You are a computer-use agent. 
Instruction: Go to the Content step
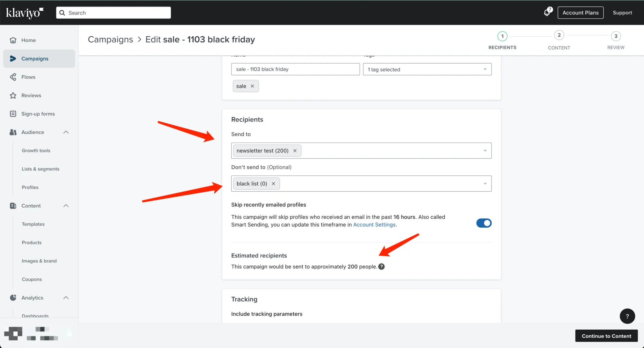point(559,35)
